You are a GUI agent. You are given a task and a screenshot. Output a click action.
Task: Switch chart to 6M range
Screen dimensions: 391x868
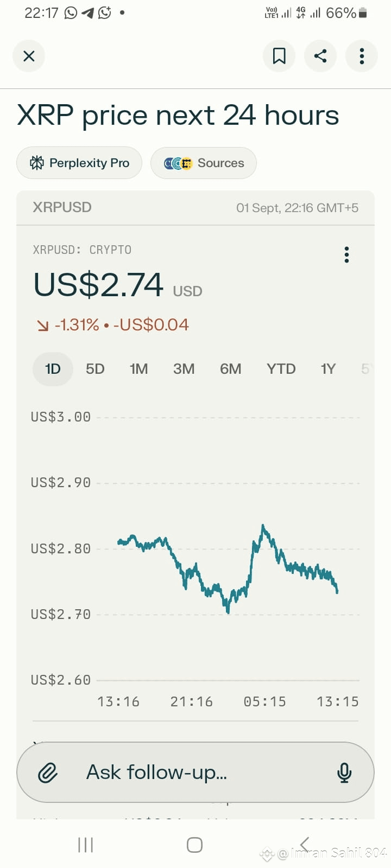(x=231, y=369)
